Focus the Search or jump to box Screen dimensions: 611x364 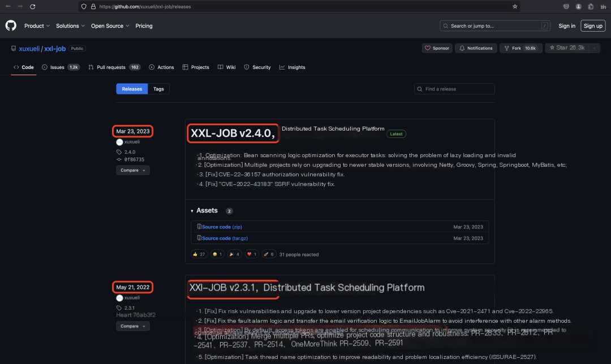(x=495, y=25)
